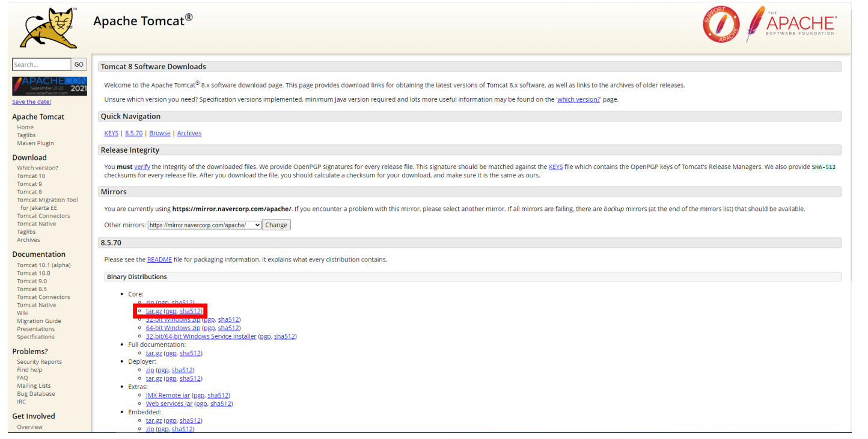Open the Migration Guide link

(39, 321)
